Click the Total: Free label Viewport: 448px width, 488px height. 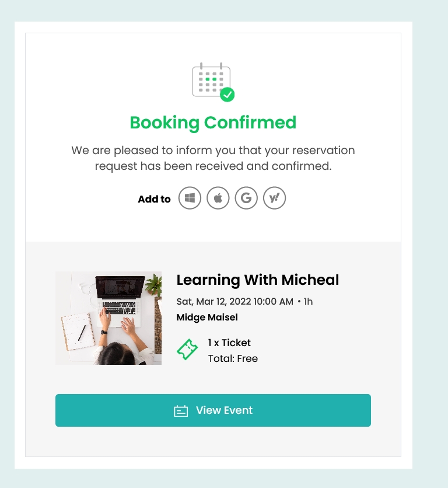pos(233,358)
